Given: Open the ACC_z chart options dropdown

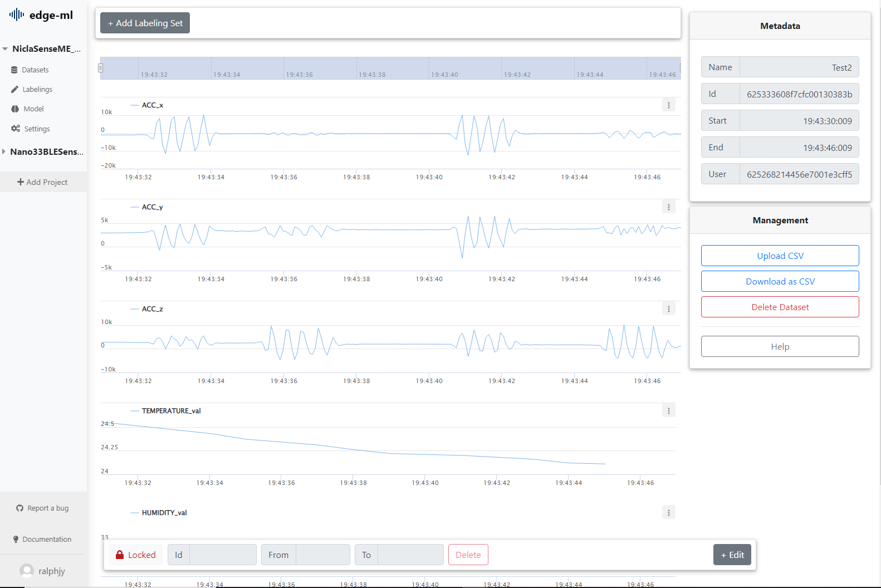Looking at the screenshot, I should point(668,308).
